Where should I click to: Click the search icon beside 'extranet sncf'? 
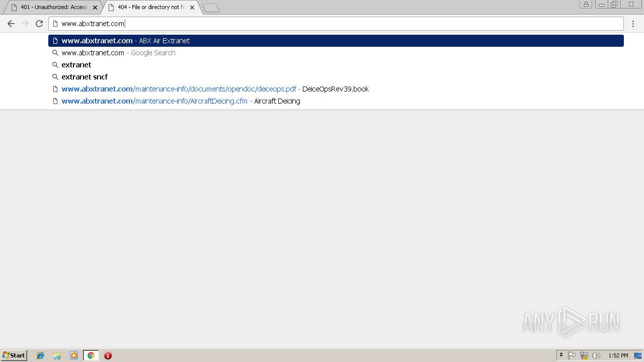click(55, 77)
